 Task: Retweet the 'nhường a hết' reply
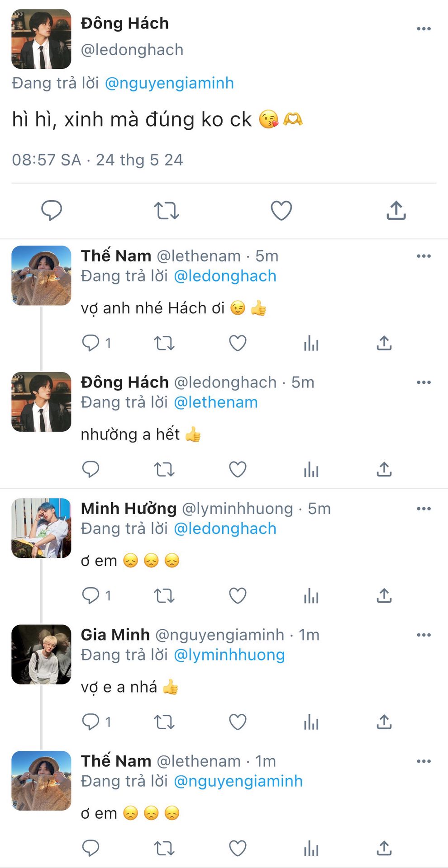pyautogui.click(x=164, y=470)
